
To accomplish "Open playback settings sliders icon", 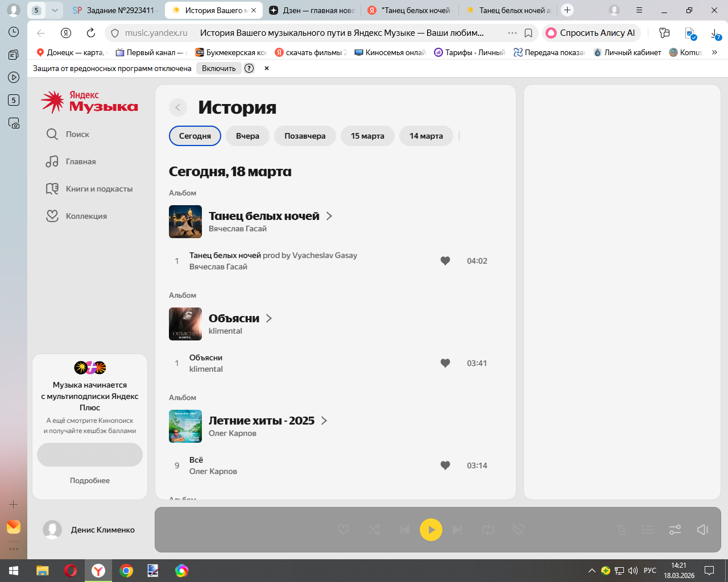I will coord(675,530).
